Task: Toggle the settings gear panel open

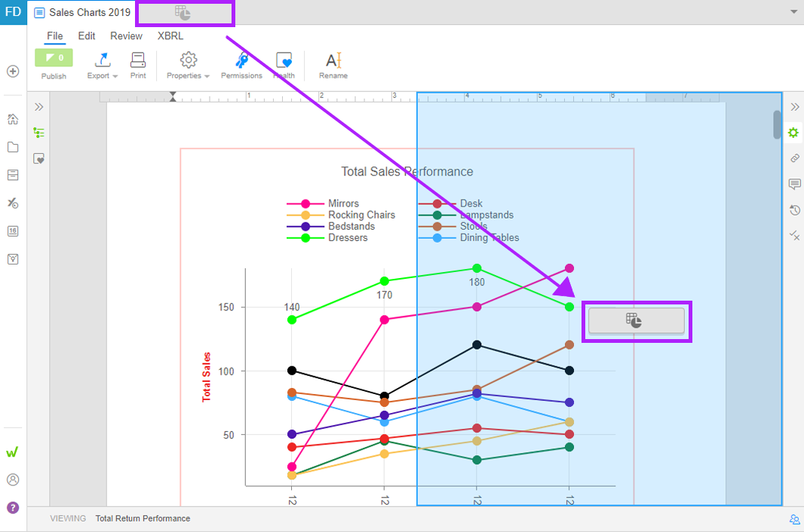Action: pyautogui.click(x=793, y=133)
